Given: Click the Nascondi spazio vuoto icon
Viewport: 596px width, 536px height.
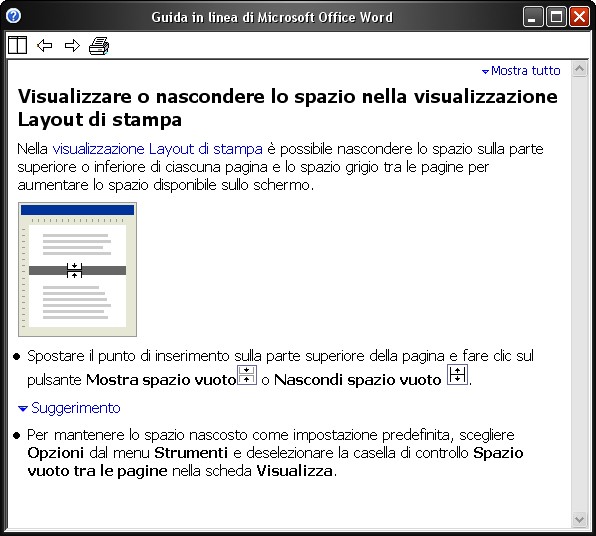Looking at the screenshot, I should [457, 375].
